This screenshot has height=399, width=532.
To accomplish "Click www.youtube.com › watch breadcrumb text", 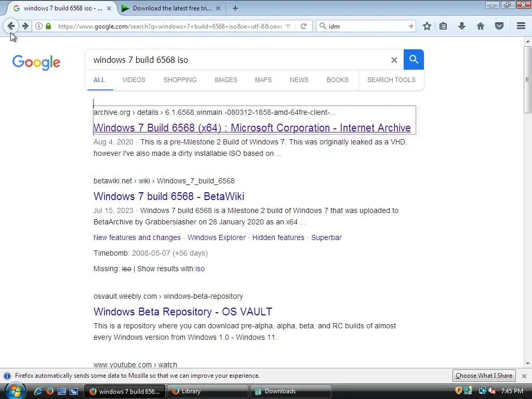I will (x=135, y=364).
